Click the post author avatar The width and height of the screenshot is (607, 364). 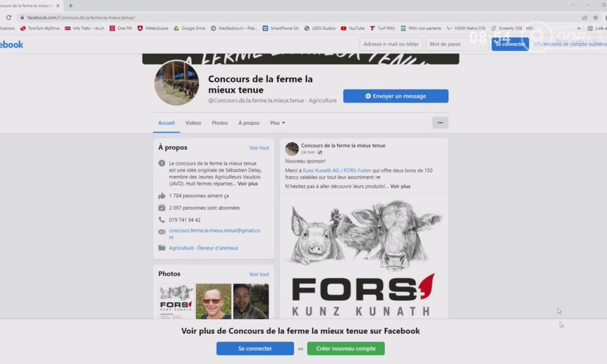click(292, 149)
